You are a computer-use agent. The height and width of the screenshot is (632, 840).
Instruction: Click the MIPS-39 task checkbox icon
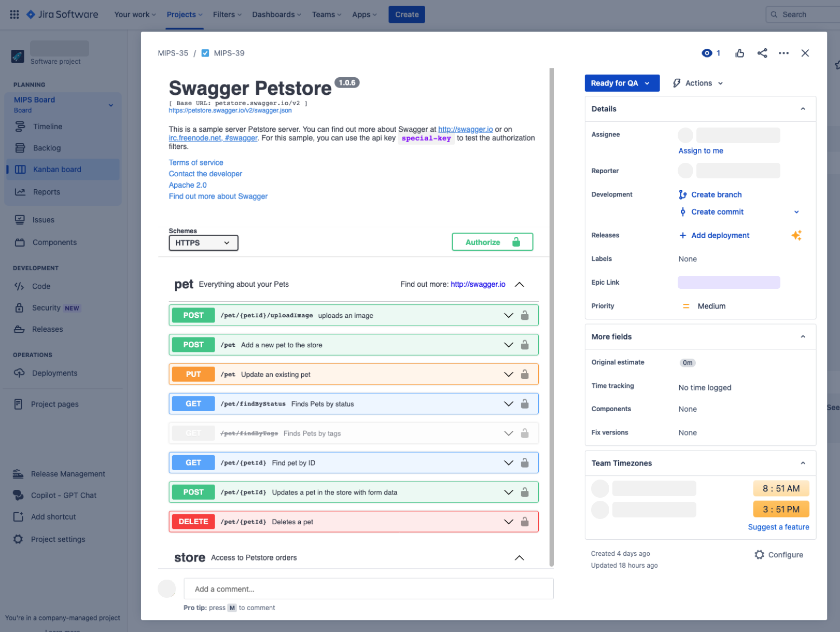205,53
